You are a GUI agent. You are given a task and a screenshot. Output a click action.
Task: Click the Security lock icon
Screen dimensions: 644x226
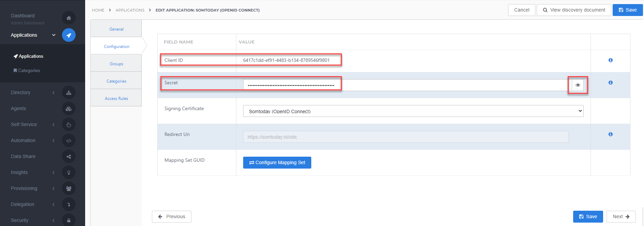69,220
